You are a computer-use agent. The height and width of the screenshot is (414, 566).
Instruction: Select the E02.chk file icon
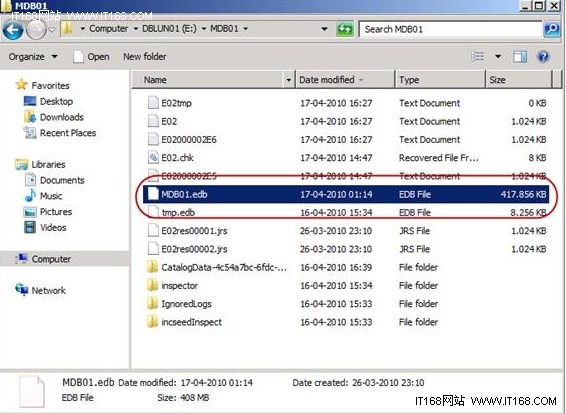click(153, 157)
